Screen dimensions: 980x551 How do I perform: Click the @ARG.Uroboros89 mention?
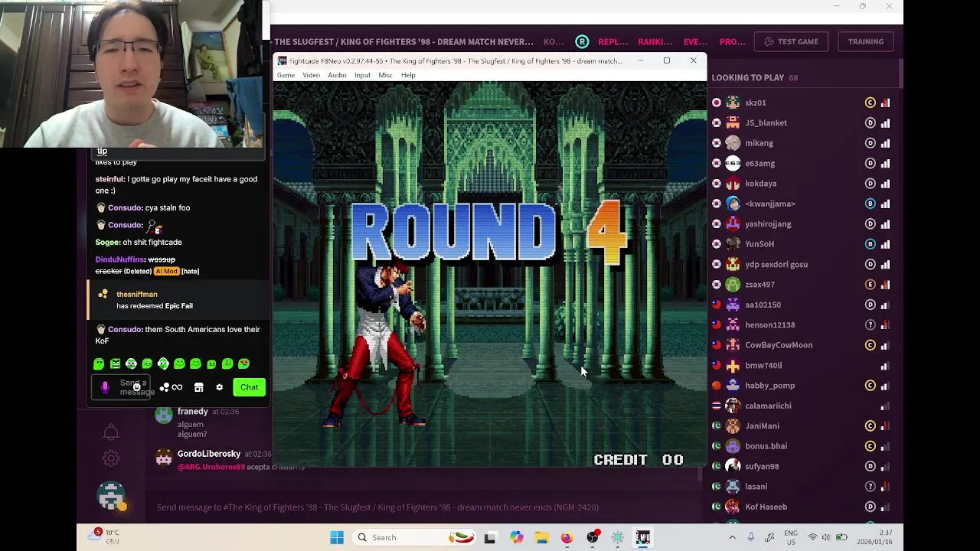click(211, 467)
